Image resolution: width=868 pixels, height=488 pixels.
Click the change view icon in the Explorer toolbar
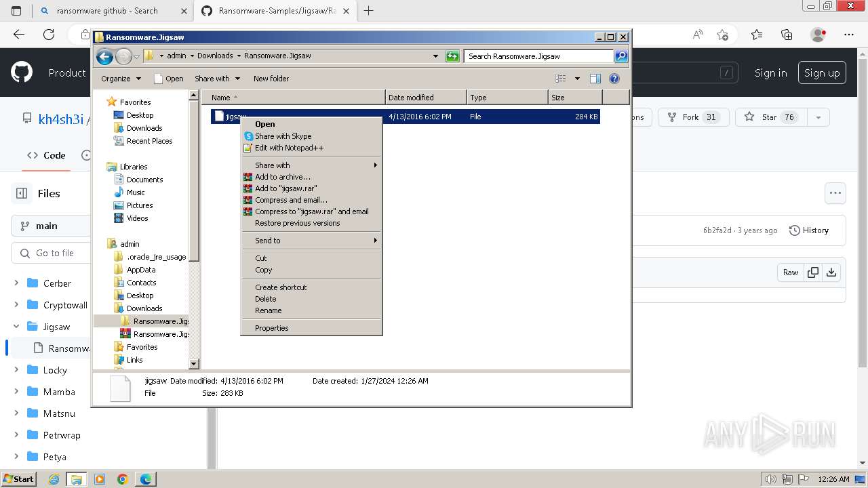(x=561, y=79)
